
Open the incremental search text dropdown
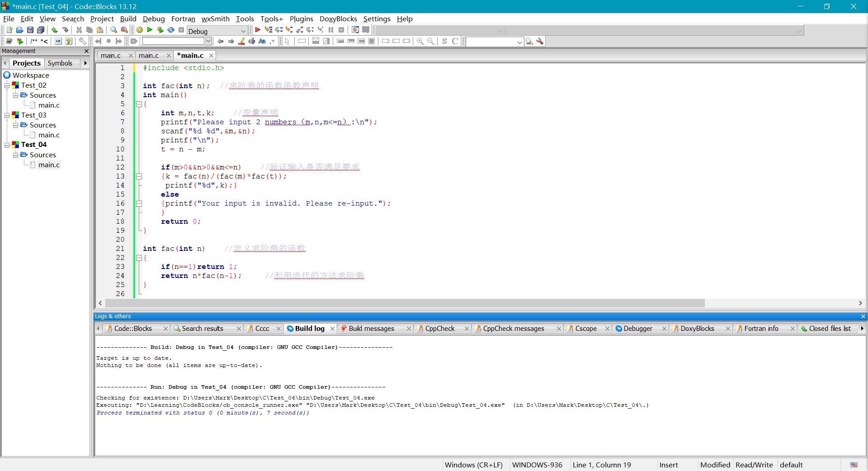(208, 41)
